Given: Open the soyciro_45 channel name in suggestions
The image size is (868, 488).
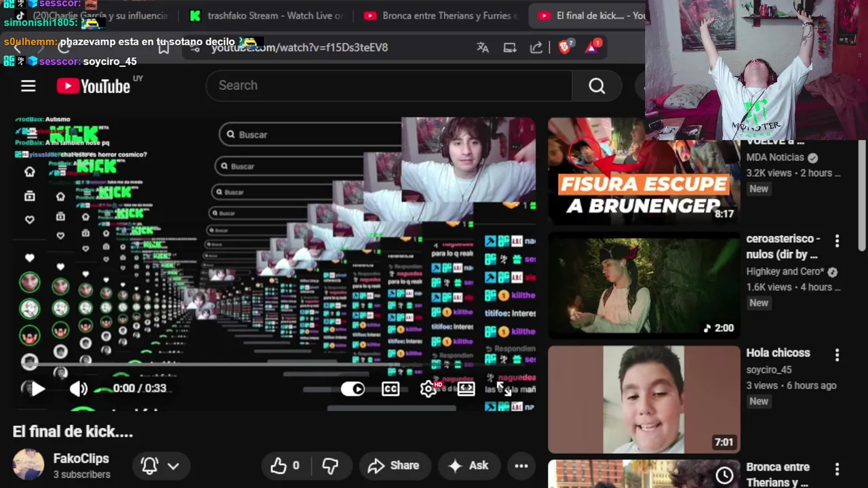Looking at the screenshot, I should pos(769,370).
